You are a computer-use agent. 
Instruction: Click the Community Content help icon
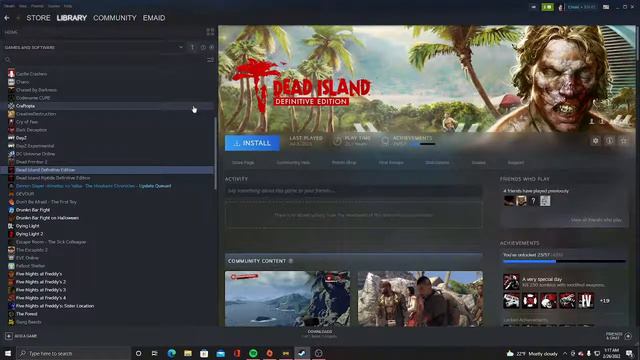(291, 261)
